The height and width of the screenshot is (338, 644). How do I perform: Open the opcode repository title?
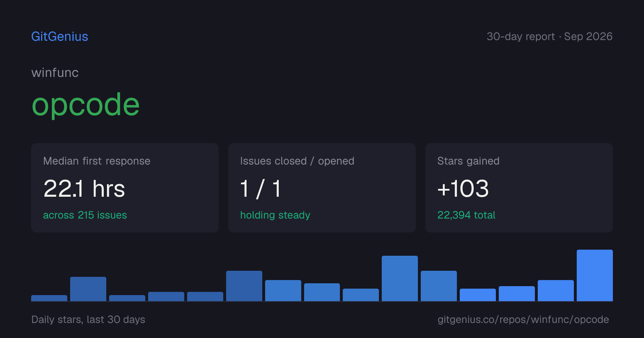tap(86, 105)
